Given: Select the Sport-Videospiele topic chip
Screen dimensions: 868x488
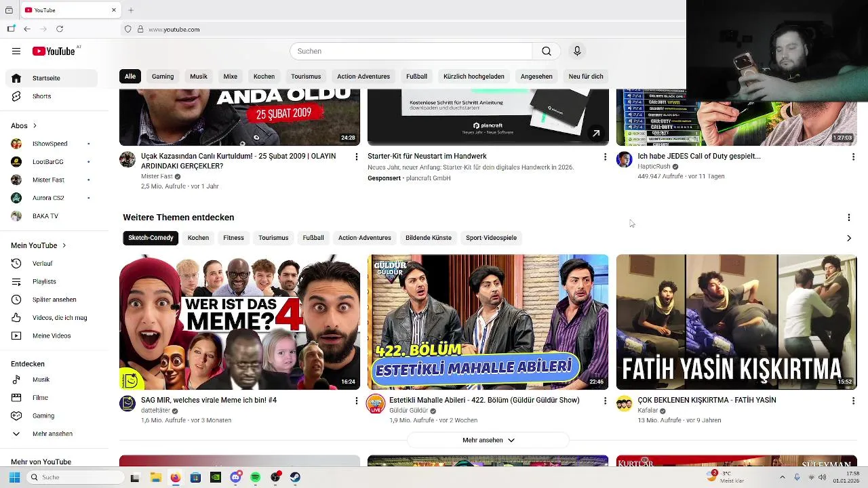Looking at the screenshot, I should pyautogui.click(x=491, y=238).
